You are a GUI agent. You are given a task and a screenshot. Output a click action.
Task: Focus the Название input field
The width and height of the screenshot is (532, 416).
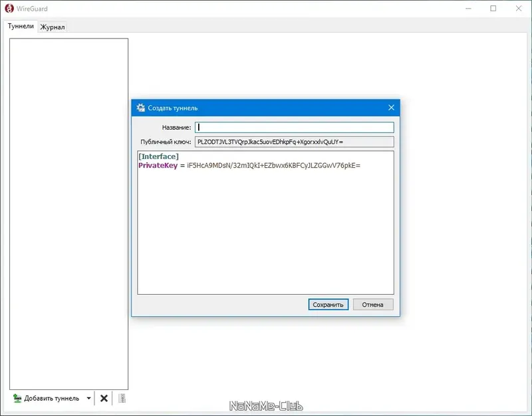pyautogui.click(x=294, y=127)
